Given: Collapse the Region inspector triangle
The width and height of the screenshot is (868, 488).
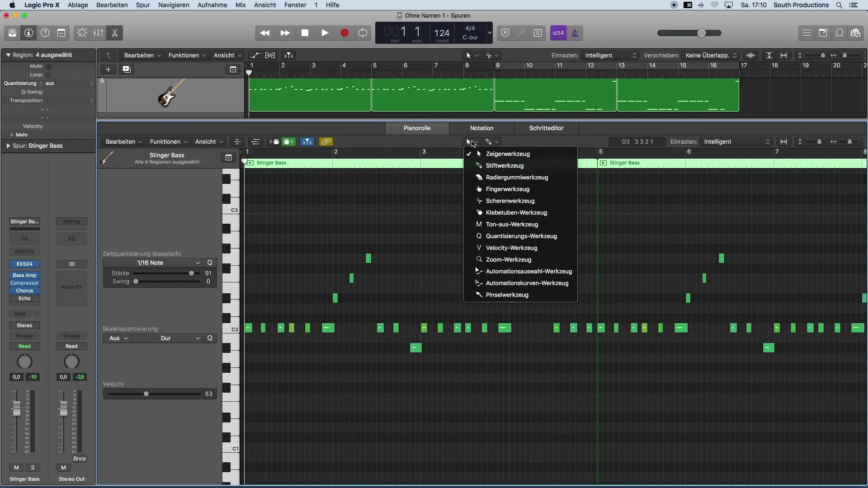Looking at the screenshot, I should 8,55.
